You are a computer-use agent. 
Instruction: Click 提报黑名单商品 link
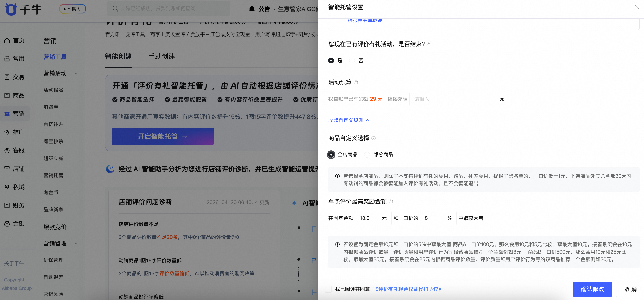coord(365,20)
